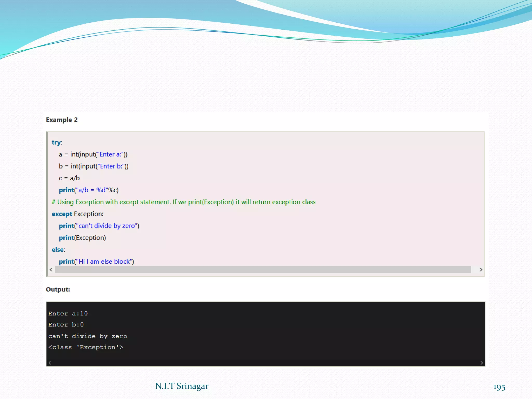Viewport: 532px width, 399px height.
Task: Click the code block's left scroll arrow
Action: click(51, 270)
